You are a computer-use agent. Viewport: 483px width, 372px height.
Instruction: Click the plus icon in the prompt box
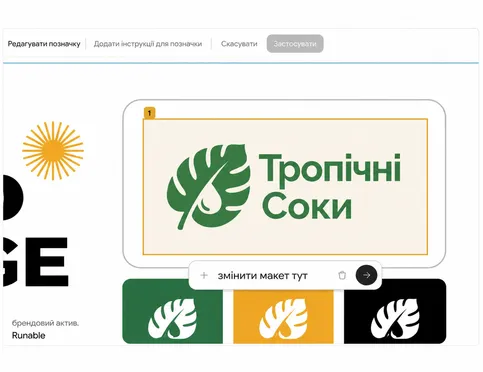click(204, 275)
